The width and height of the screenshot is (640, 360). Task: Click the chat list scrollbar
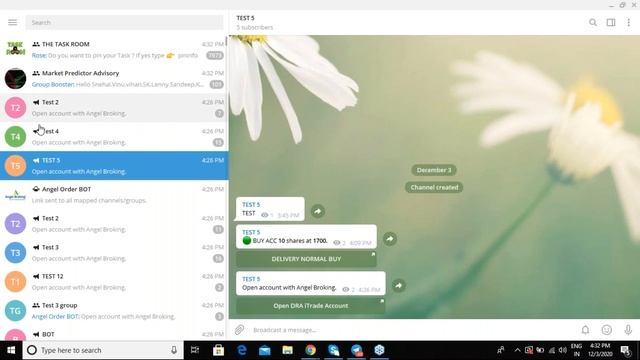pyautogui.click(x=227, y=42)
